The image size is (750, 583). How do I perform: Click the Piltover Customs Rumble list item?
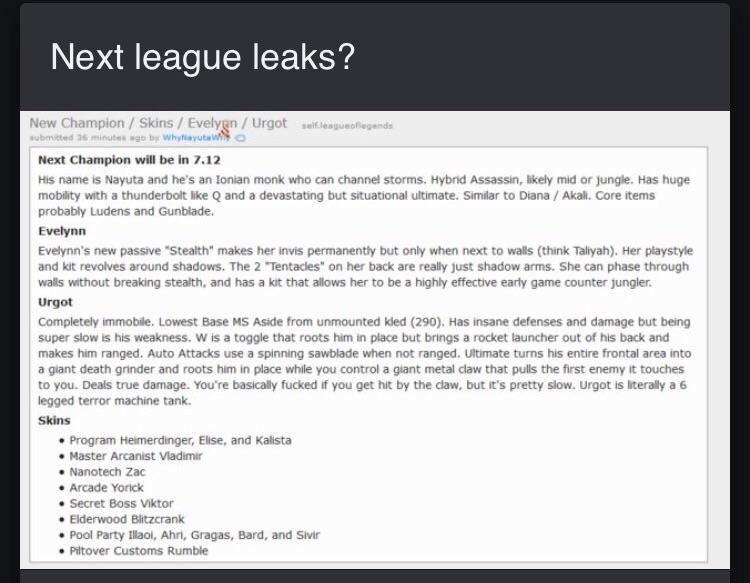click(x=139, y=550)
